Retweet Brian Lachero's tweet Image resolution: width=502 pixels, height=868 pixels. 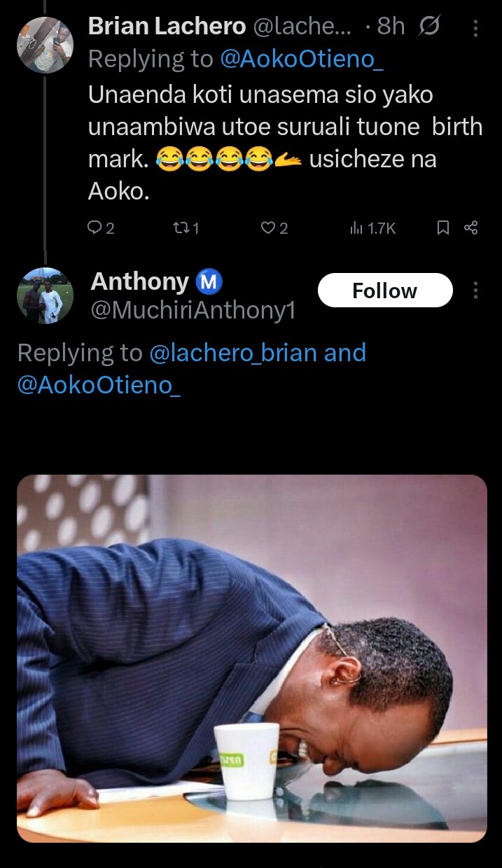coord(180,227)
